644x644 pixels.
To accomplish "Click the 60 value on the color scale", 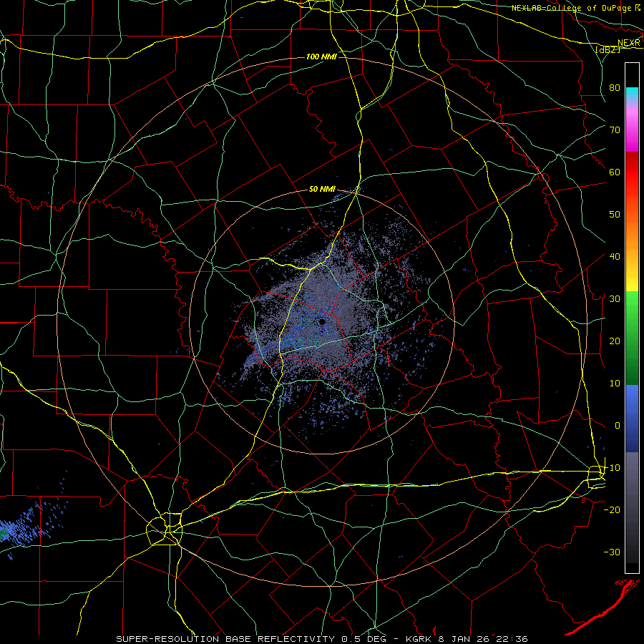I will (x=615, y=172).
